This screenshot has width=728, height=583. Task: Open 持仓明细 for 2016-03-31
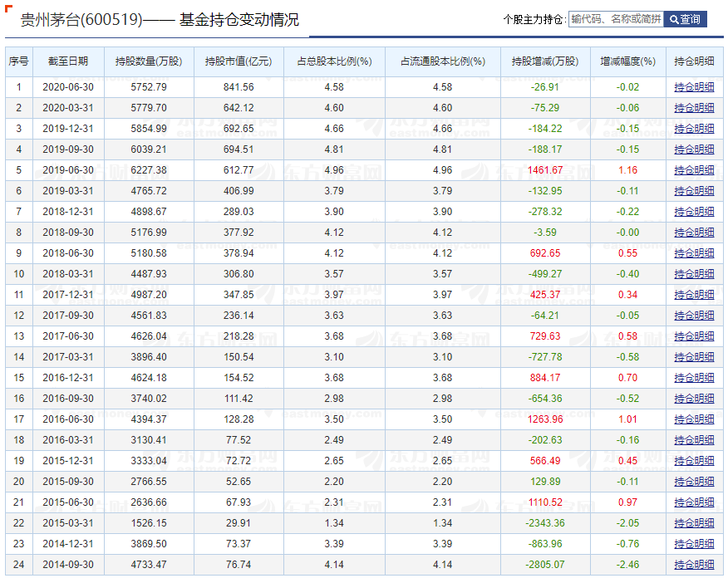[694, 440]
